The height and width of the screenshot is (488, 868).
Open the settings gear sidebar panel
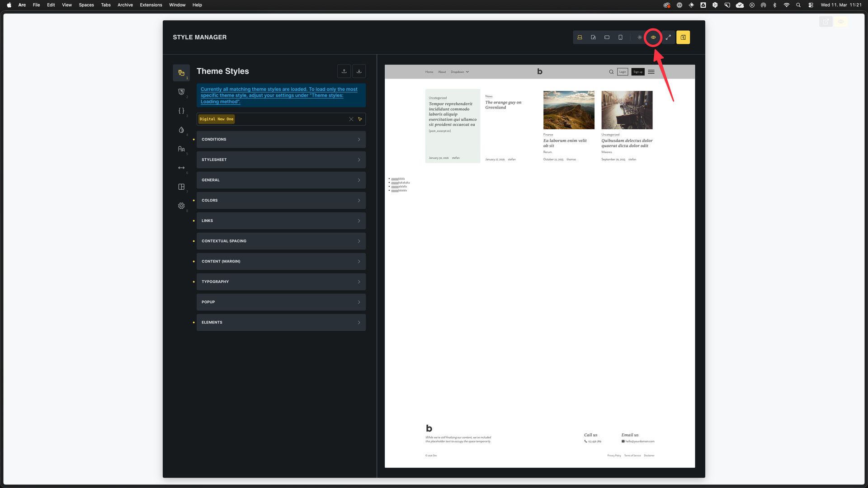pyautogui.click(x=181, y=206)
